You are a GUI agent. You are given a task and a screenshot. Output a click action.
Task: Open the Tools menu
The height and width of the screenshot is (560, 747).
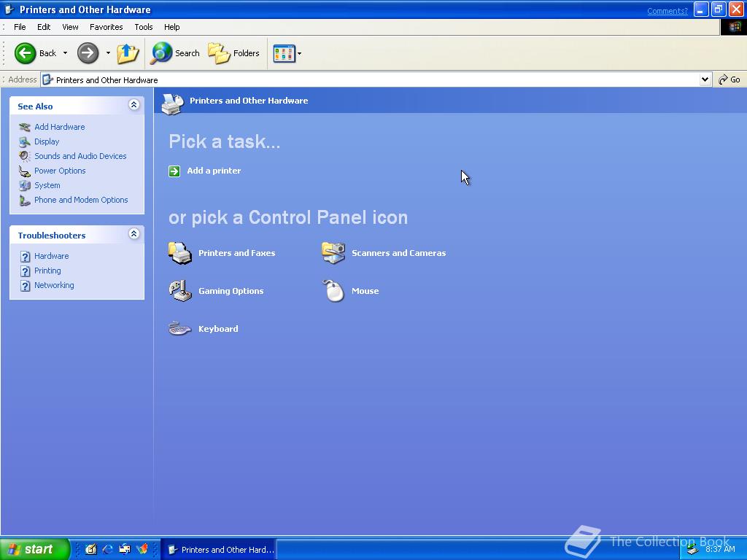(144, 27)
